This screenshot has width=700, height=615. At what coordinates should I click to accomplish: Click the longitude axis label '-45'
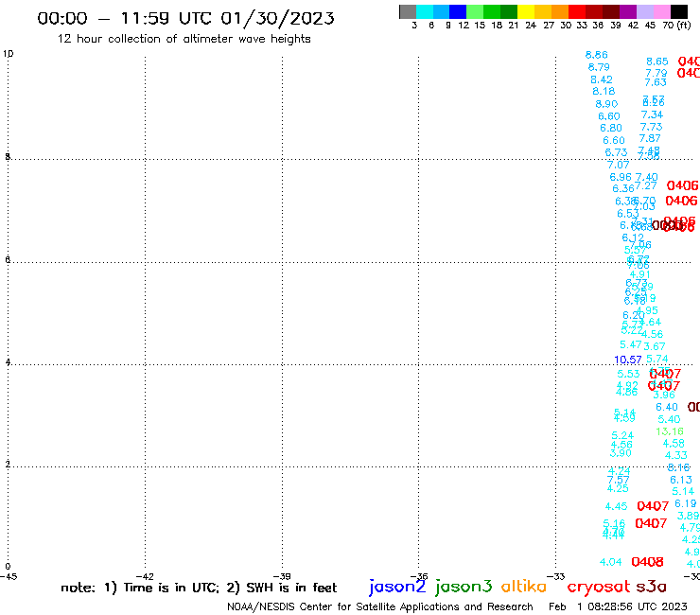[9, 577]
